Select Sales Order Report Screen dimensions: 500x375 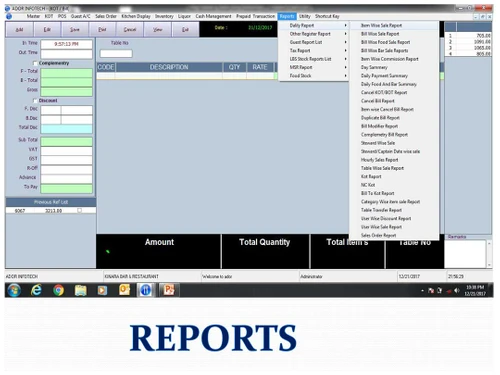tap(378, 235)
